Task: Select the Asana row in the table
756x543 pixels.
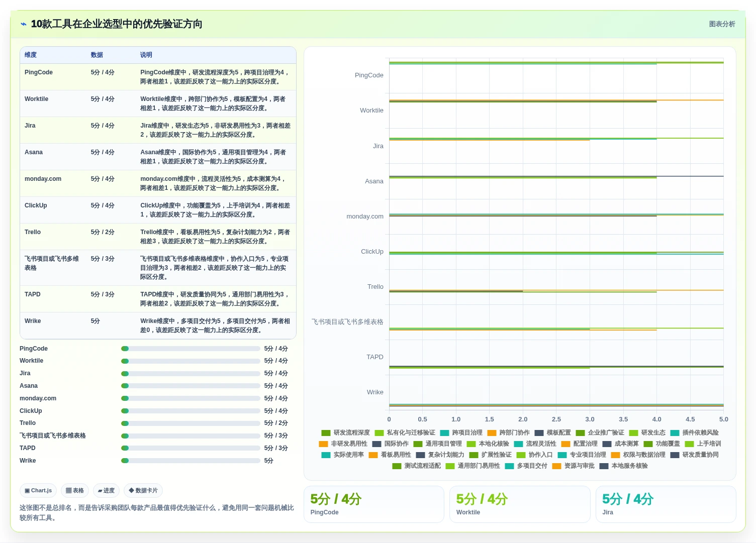Action: pyautogui.click(x=158, y=157)
